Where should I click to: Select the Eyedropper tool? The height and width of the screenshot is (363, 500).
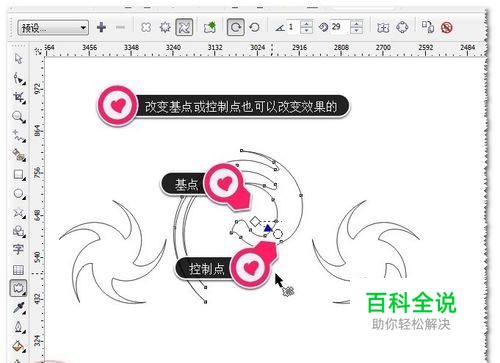(19, 308)
